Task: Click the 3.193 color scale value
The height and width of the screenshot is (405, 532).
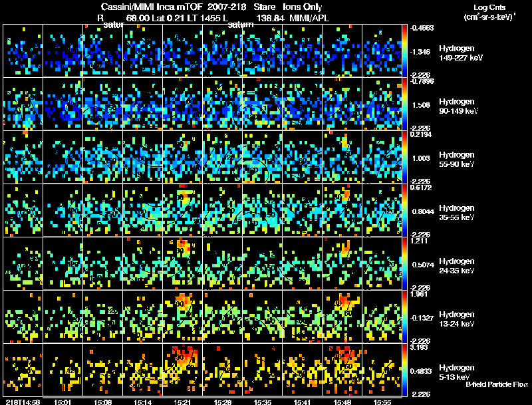Action: (x=419, y=347)
